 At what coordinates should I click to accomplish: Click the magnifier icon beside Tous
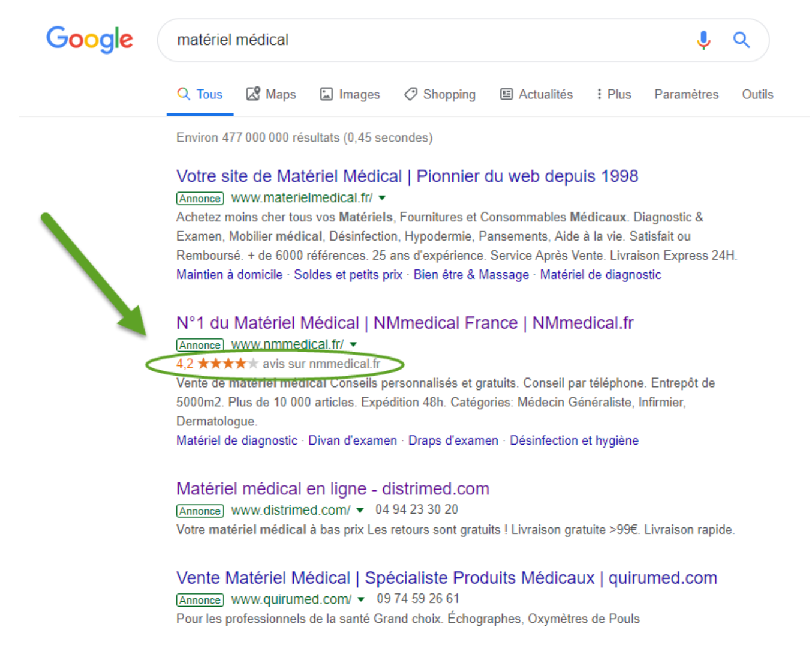tap(183, 94)
